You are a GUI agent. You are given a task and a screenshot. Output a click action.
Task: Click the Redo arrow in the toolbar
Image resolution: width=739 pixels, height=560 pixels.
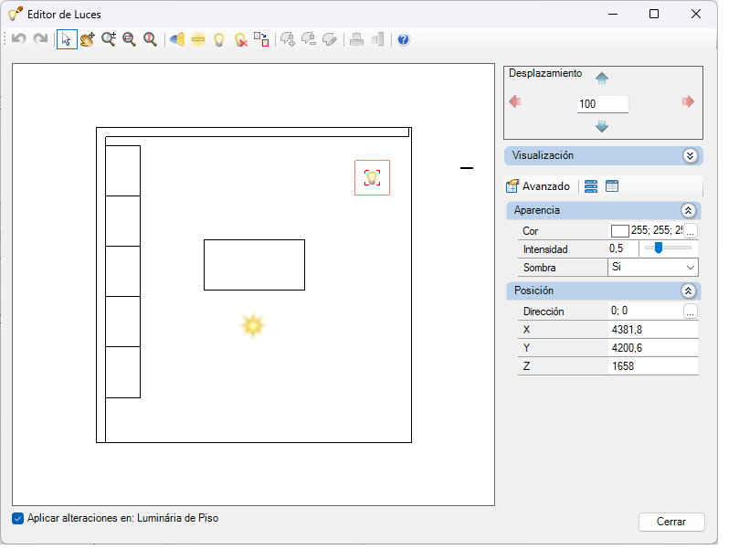(x=40, y=39)
